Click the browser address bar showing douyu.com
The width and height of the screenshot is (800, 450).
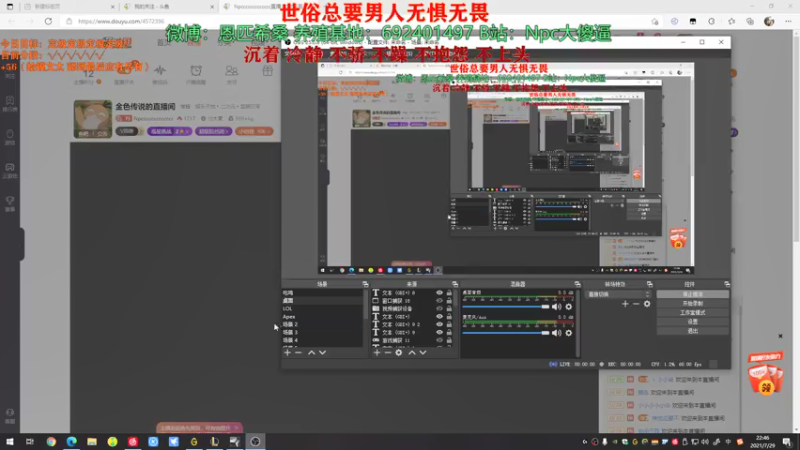pyautogui.click(x=357, y=21)
